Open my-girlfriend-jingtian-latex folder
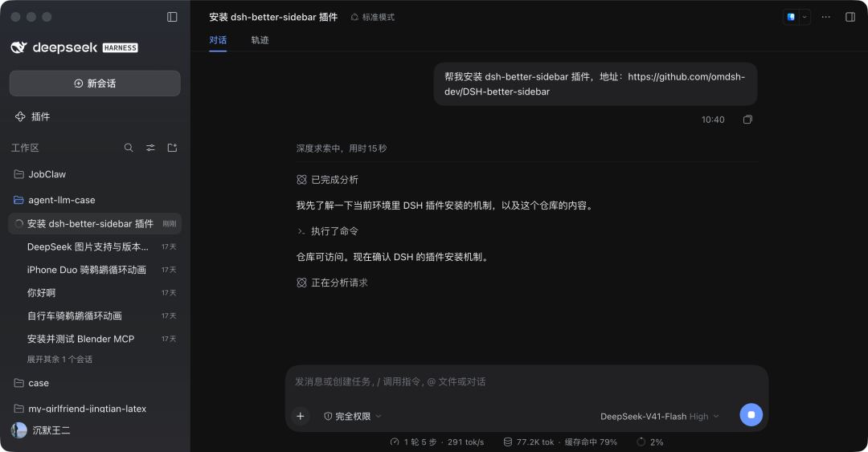The height and width of the screenshot is (452, 868). tap(95, 409)
